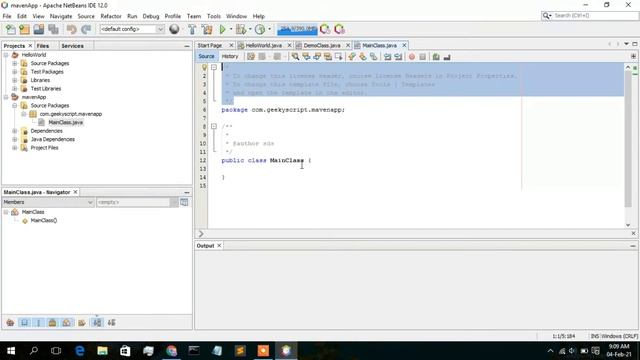Click the History view button
Image resolution: width=640 pixels, height=360 pixels.
click(x=230, y=56)
